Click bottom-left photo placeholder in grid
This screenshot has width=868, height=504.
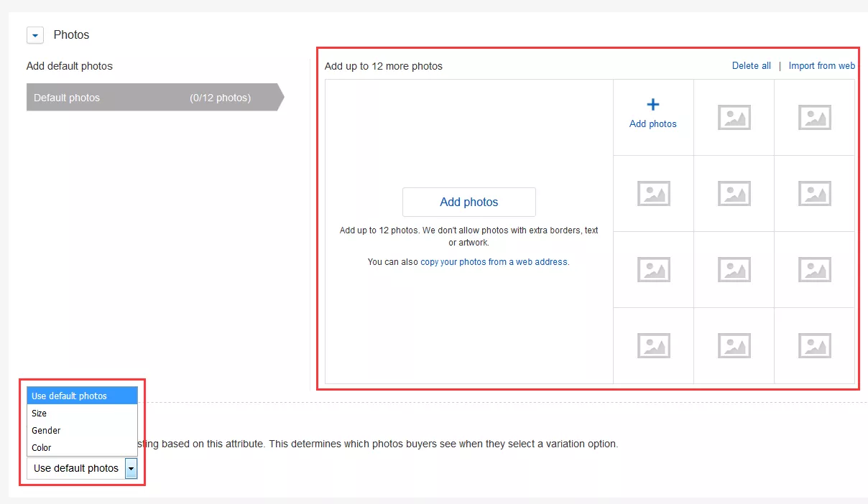coord(653,345)
